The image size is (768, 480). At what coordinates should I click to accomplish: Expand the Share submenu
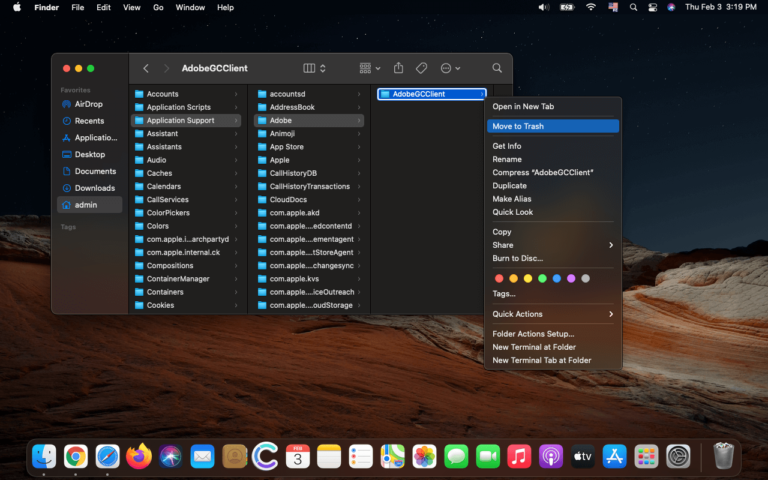(552, 245)
